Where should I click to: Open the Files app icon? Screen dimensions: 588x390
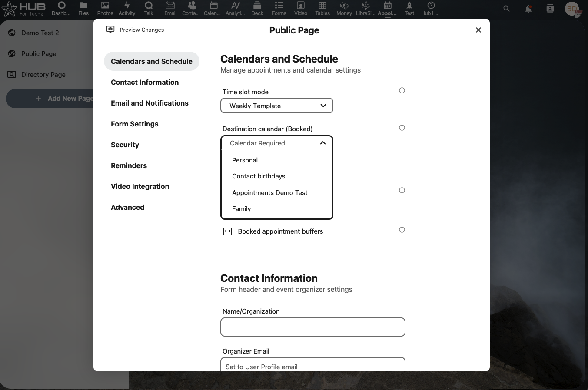[x=83, y=8]
